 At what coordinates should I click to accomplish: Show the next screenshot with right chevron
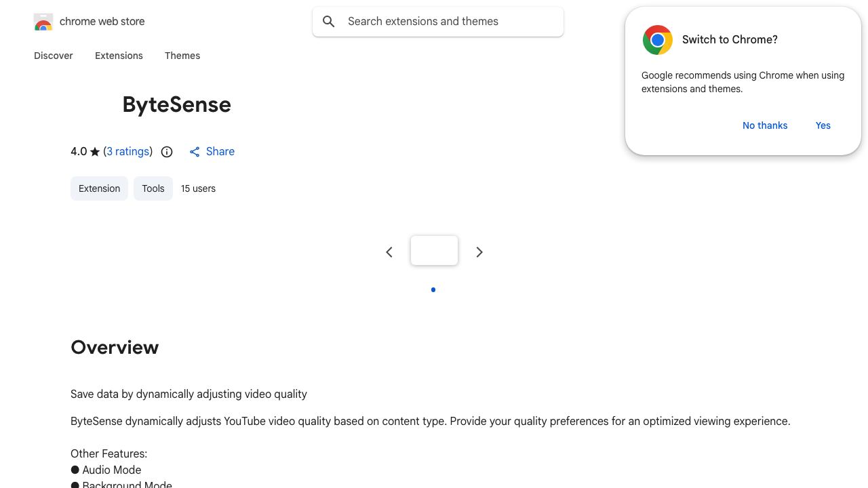tap(479, 252)
